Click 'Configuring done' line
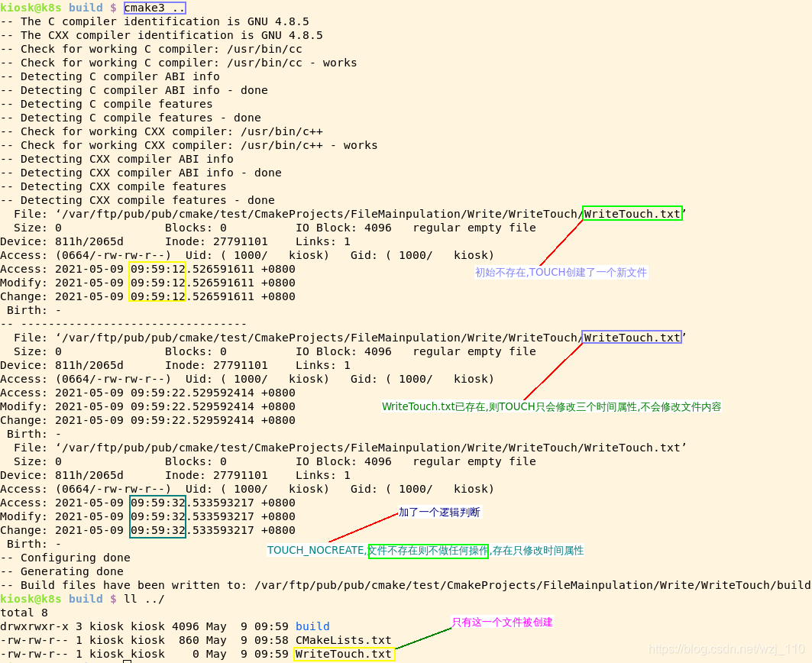The image size is (812, 663). click(65, 558)
